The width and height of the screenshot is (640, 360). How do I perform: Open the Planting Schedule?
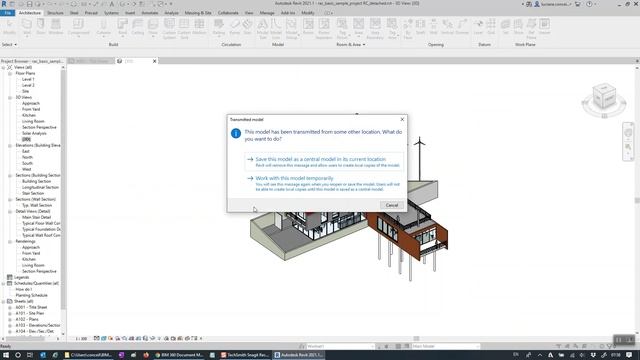(x=31, y=295)
